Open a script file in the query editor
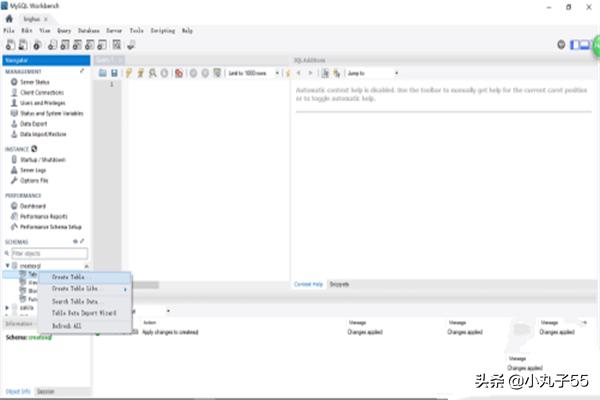The height and width of the screenshot is (400, 600). tap(103, 73)
